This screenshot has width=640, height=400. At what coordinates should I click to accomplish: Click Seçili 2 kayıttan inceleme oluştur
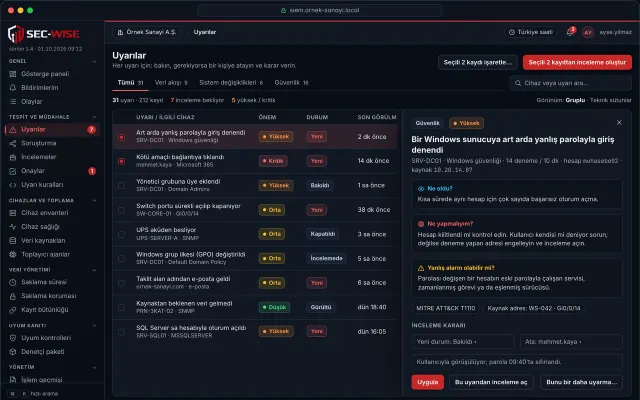[577, 62]
